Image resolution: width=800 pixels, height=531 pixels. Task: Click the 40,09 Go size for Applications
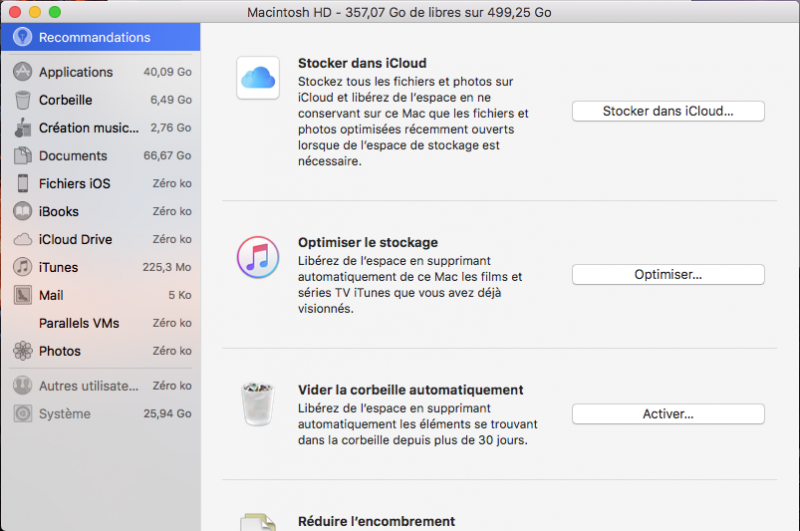pos(167,72)
